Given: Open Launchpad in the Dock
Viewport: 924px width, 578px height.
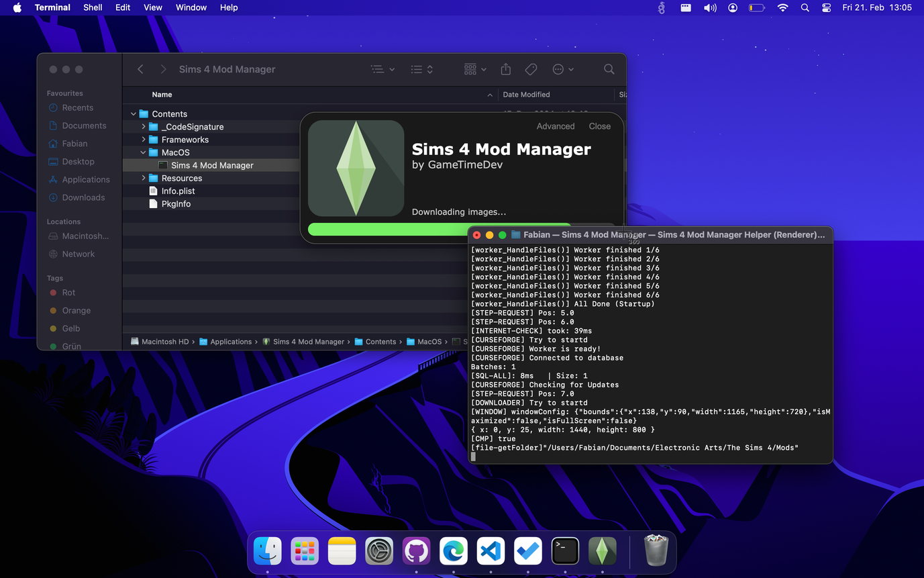Looking at the screenshot, I should [x=305, y=551].
